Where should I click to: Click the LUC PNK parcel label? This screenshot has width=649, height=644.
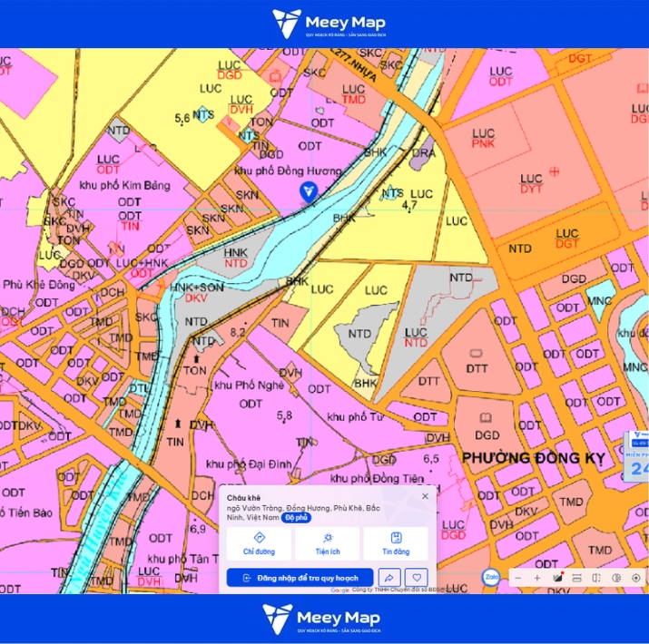pos(483,139)
